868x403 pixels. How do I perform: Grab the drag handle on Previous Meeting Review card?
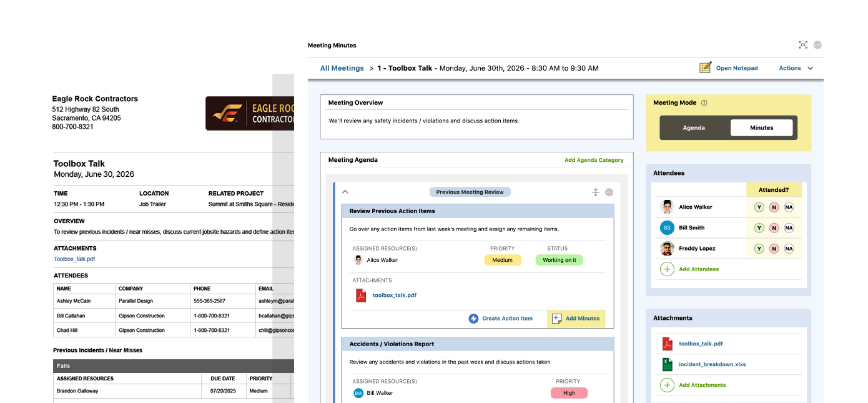point(595,192)
